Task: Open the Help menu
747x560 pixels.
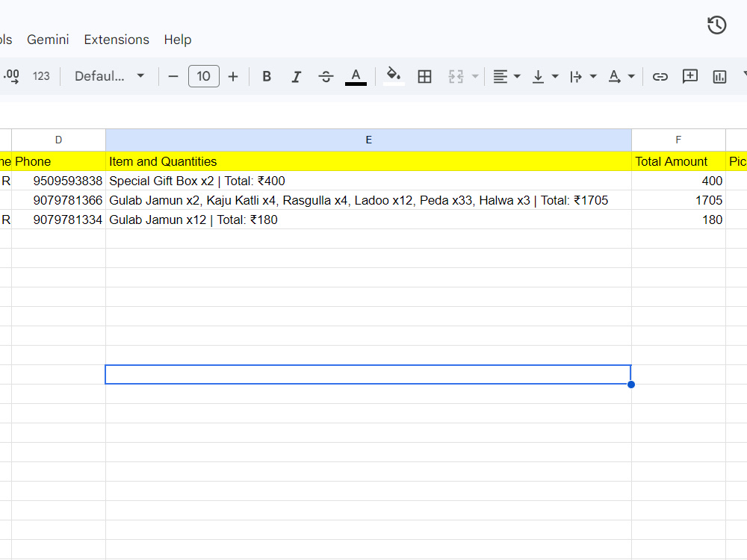Action: click(177, 40)
